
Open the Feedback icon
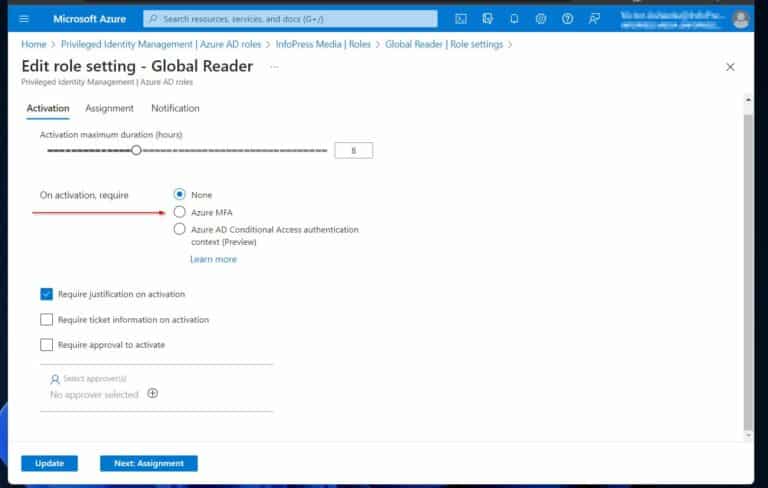[x=594, y=19]
